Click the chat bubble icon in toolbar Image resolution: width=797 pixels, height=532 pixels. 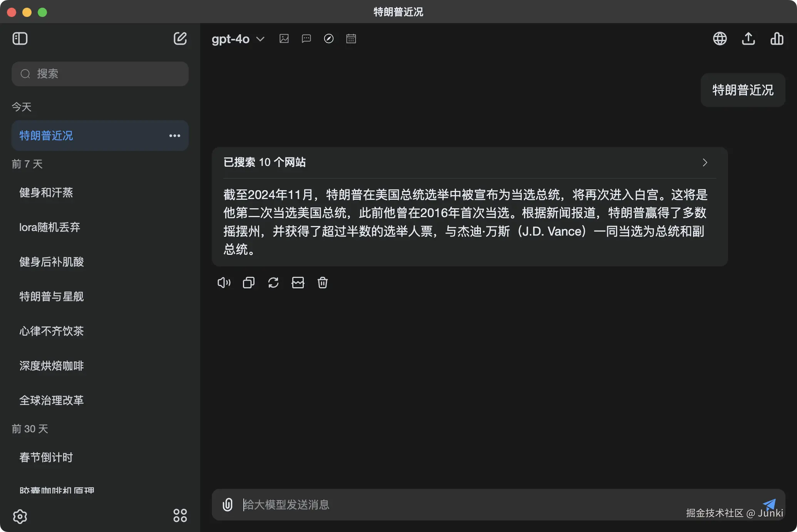[x=306, y=38]
